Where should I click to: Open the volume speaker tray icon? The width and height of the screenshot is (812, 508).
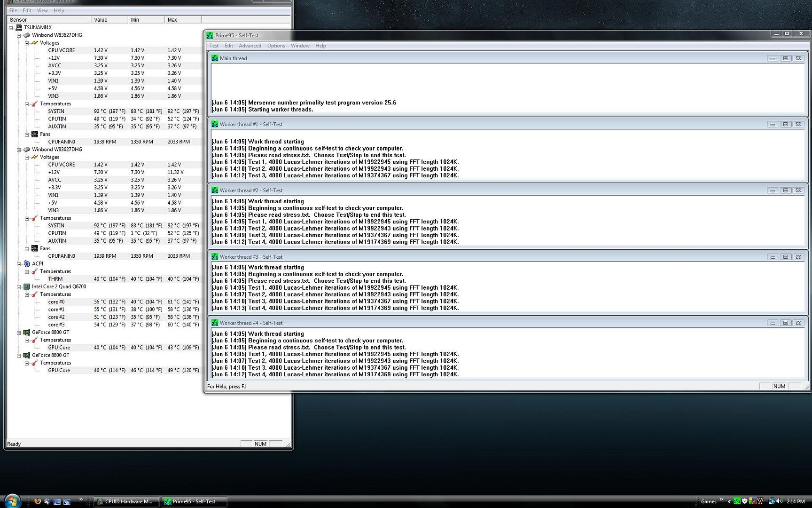780,501
